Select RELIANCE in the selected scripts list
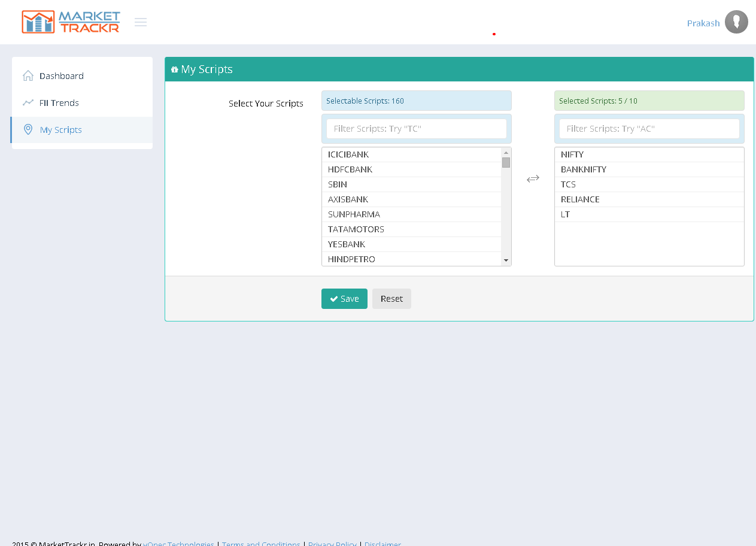The width and height of the screenshot is (756, 546). point(580,199)
